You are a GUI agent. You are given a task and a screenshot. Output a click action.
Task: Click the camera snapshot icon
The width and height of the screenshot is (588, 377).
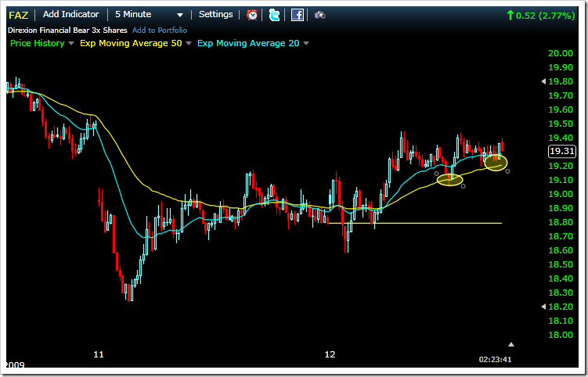click(320, 15)
